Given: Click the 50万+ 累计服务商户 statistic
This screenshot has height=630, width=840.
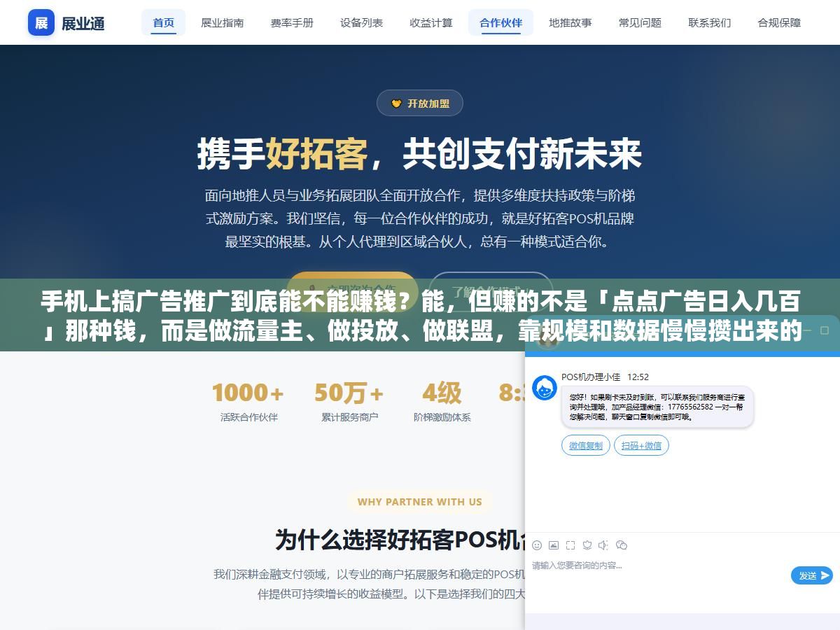Looking at the screenshot, I should click(349, 401).
